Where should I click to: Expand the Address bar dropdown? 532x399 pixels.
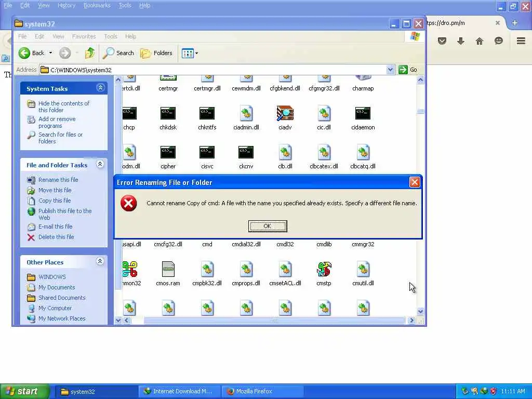pos(390,70)
